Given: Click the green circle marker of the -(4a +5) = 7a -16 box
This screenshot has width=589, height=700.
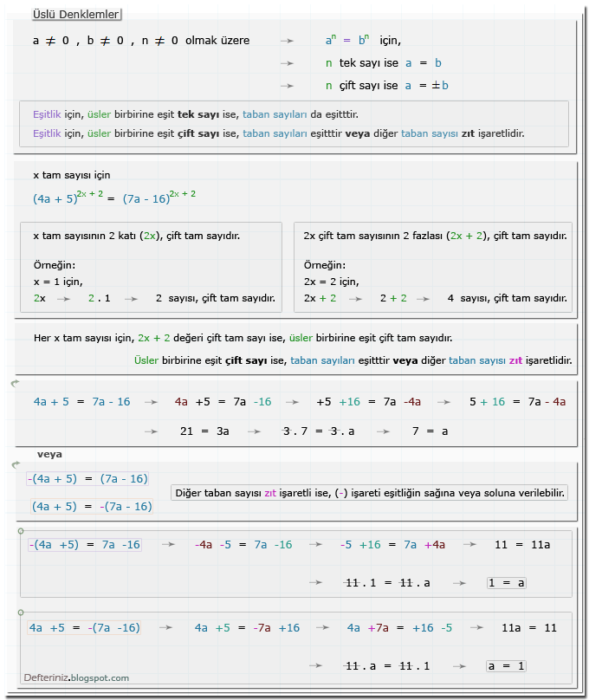Looking at the screenshot, I should [21, 531].
